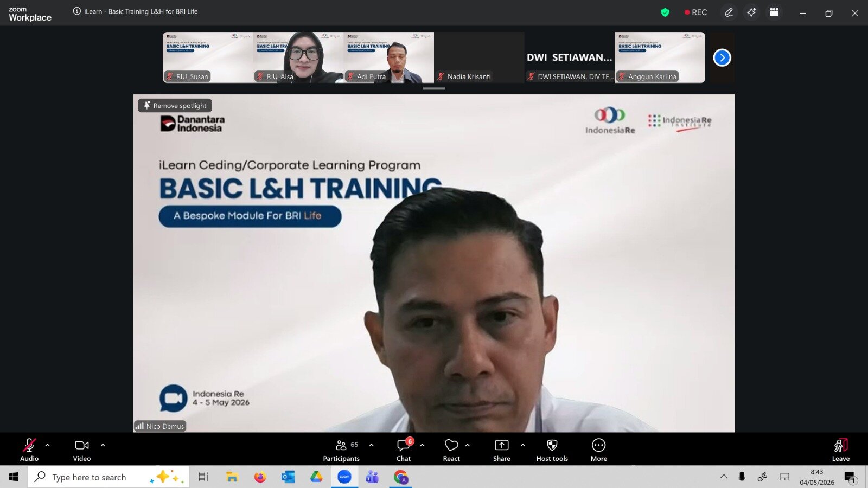Open Host tools shield
This screenshot has height=488, width=868.
pyautogui.click(x=552, y=450)
